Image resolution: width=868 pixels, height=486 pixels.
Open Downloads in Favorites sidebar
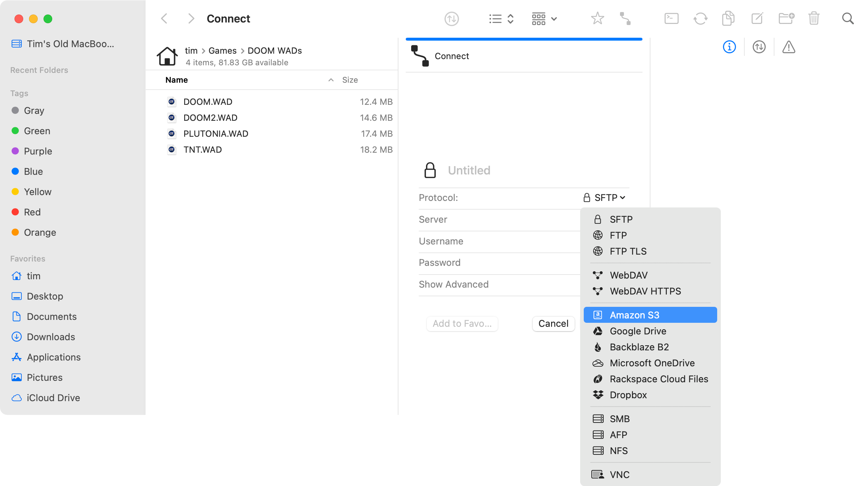tap(43, 337)
